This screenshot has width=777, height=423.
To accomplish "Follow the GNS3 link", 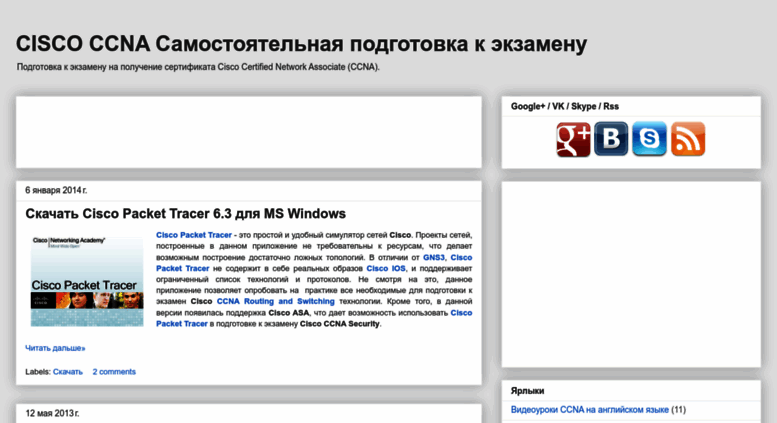I will click(x=434, y=257).
